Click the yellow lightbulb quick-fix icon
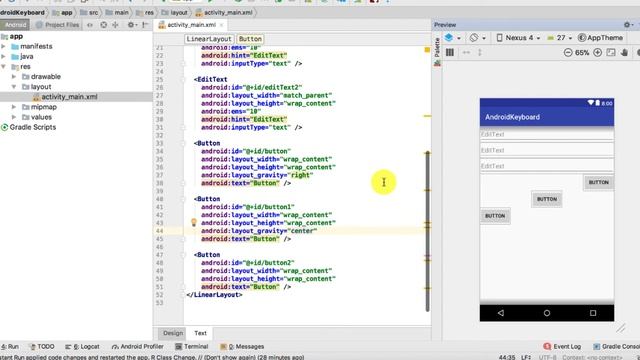640x360 pixels. pyautogui.click(x=194, y=222)
